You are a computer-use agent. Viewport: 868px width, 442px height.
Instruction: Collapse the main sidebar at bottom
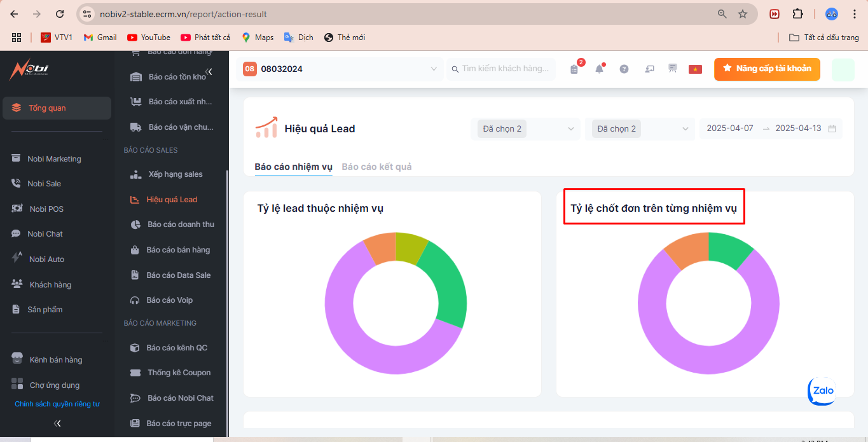coord(57,423)
